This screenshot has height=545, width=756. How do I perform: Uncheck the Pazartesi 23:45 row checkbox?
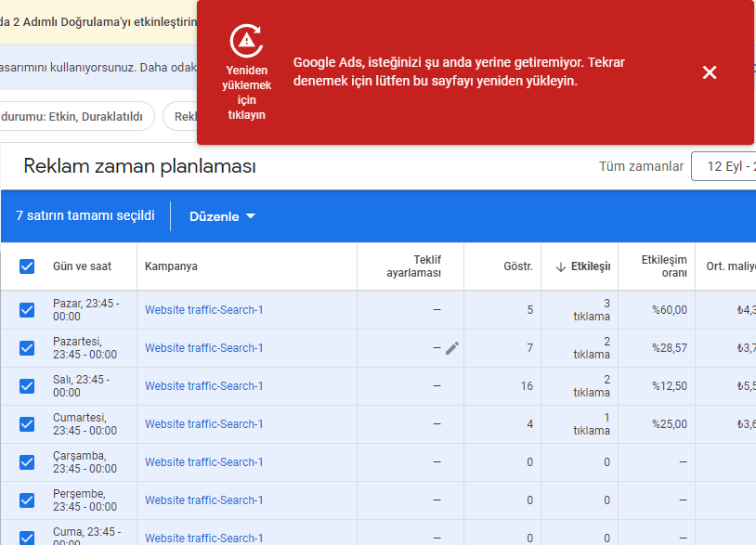pos(27,348)
